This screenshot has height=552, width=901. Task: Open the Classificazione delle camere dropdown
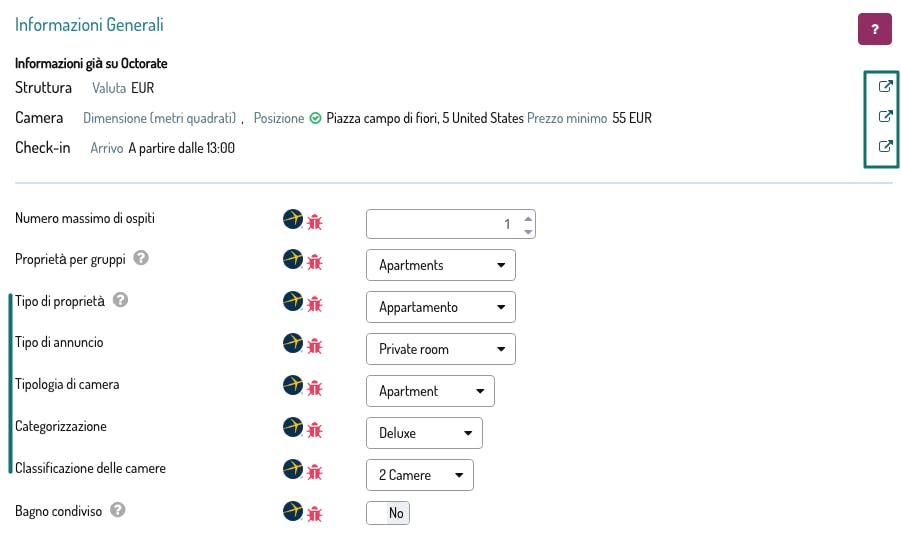[x=420, y=475]
